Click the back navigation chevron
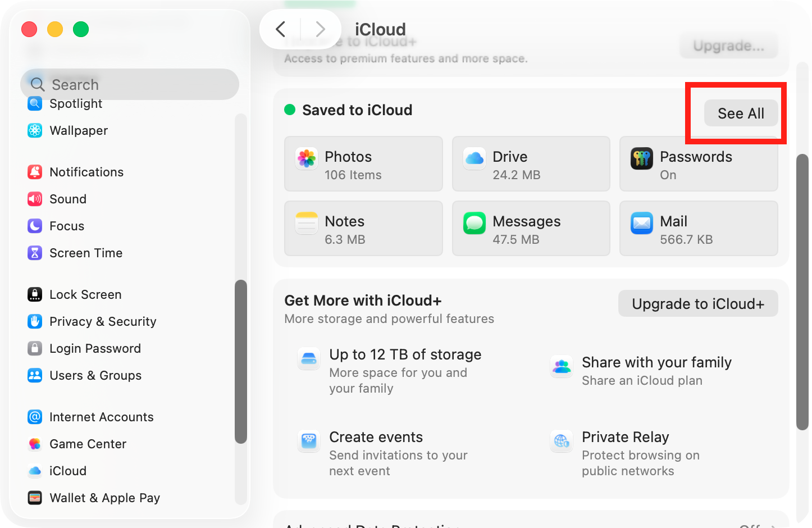The width and height of the screenshot is (812, 528). 280,29
